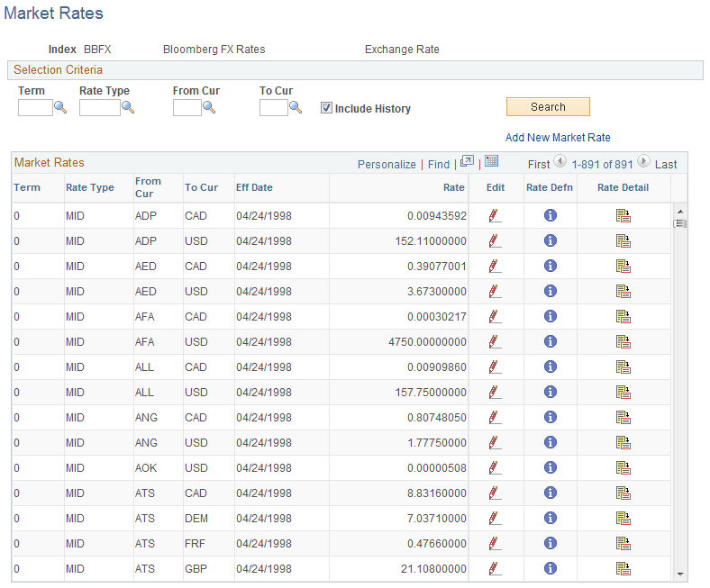Show next rows arrow icon
710x588 pixels.
643,161
